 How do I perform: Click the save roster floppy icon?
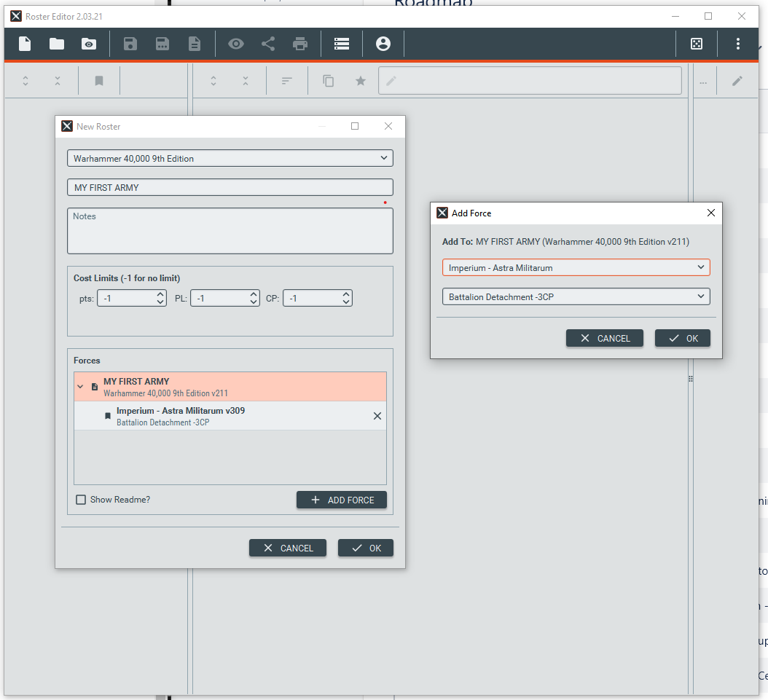click(130, 44)
